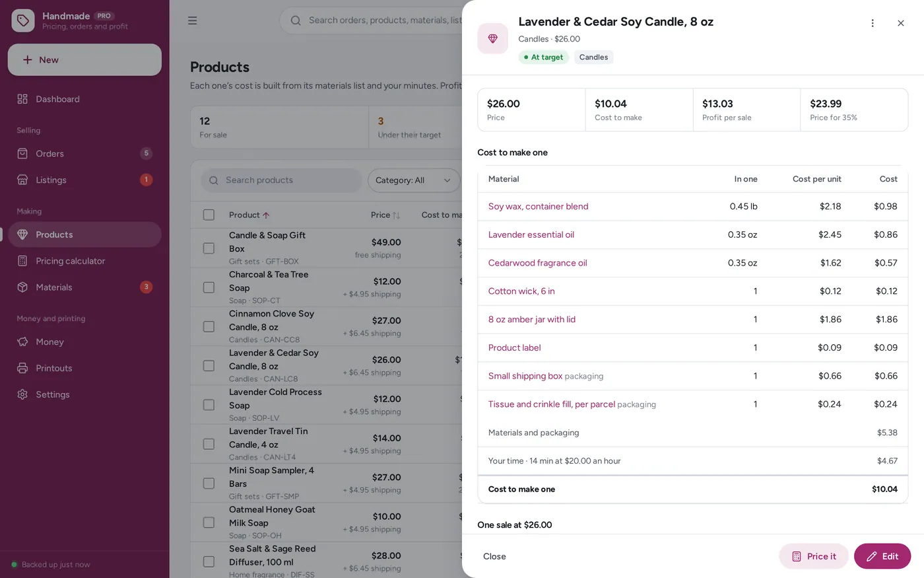Check the Lavender Cold Process Soap row
The height and width of the screenshot is (578, 924).
pos(209,405)
